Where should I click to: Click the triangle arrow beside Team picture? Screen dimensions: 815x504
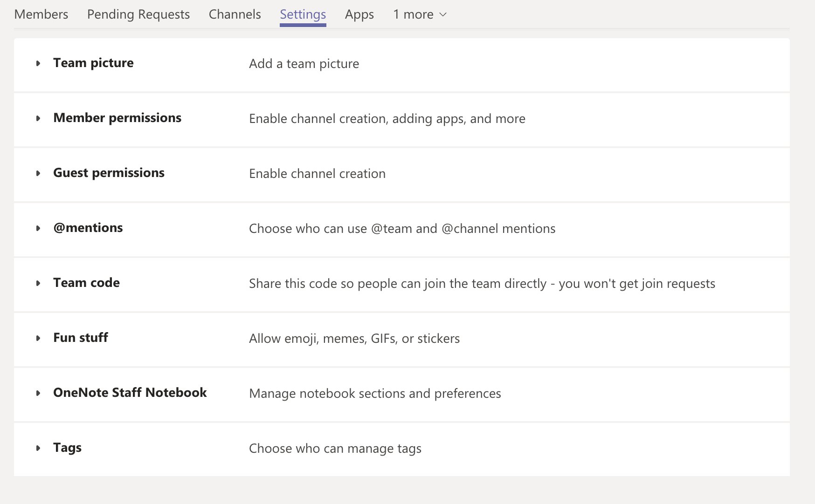[x=38, y=63]
